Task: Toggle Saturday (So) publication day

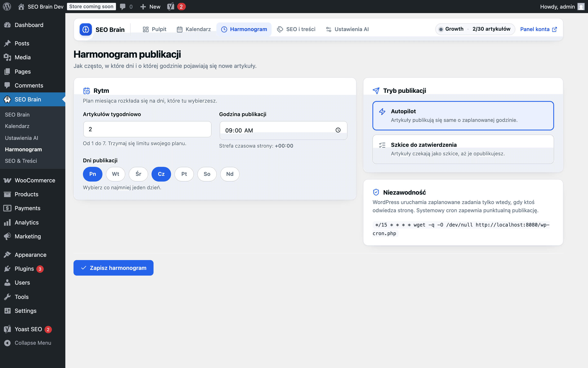Action: pos(207,174)
